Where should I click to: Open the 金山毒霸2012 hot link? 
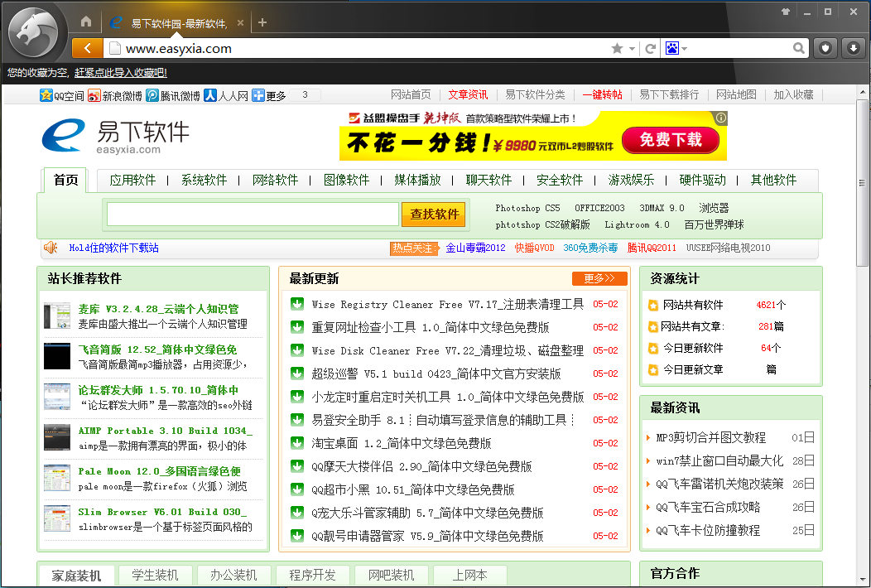475,248
